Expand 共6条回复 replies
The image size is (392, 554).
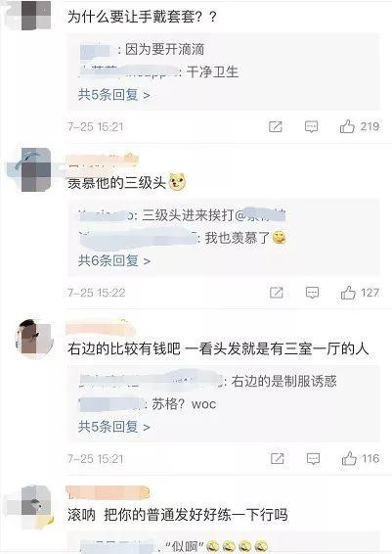114,260
